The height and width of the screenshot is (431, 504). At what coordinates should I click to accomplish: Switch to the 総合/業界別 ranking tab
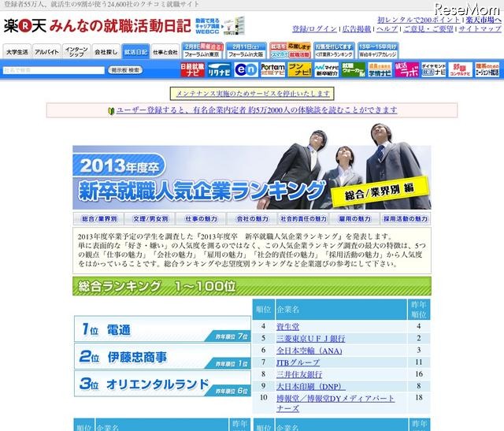point(99,219)
